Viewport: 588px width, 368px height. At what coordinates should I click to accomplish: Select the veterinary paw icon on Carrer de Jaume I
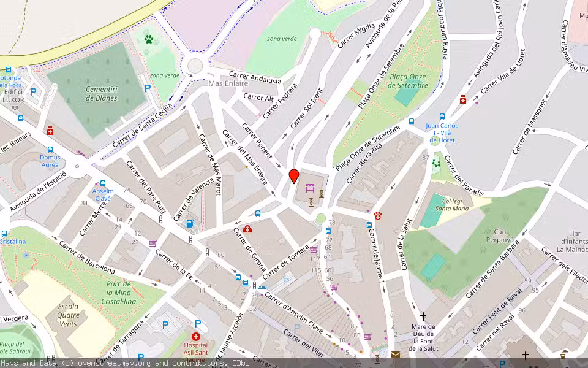point(377,216)
